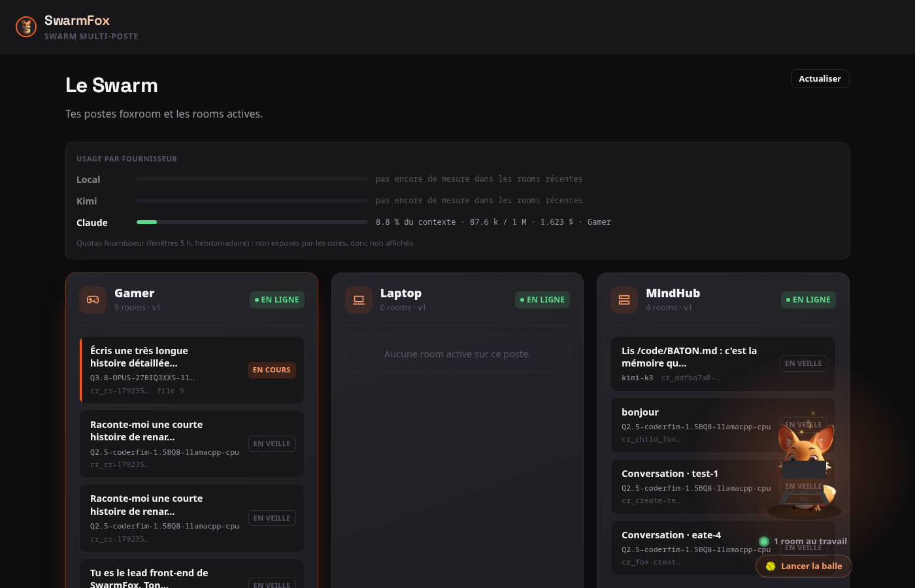Click the Local provider usage bar
915x588 pixels.
252,179
